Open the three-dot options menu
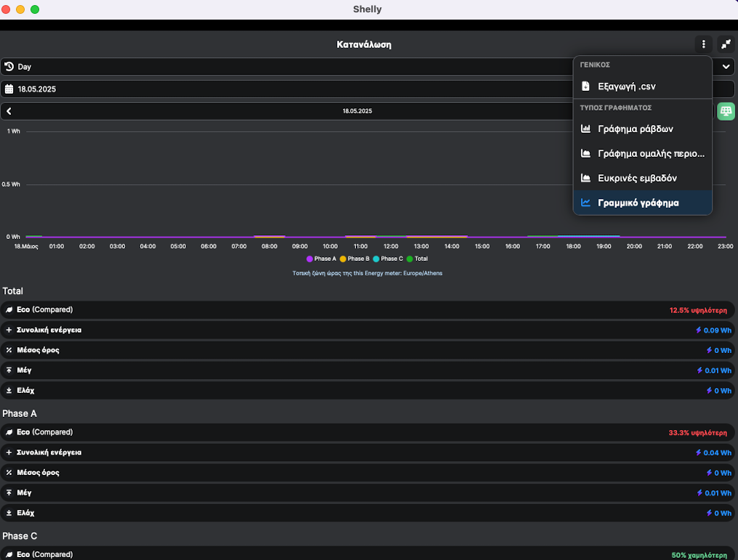The width and height of the screenshot is (738, 560). tap(704, 44)
